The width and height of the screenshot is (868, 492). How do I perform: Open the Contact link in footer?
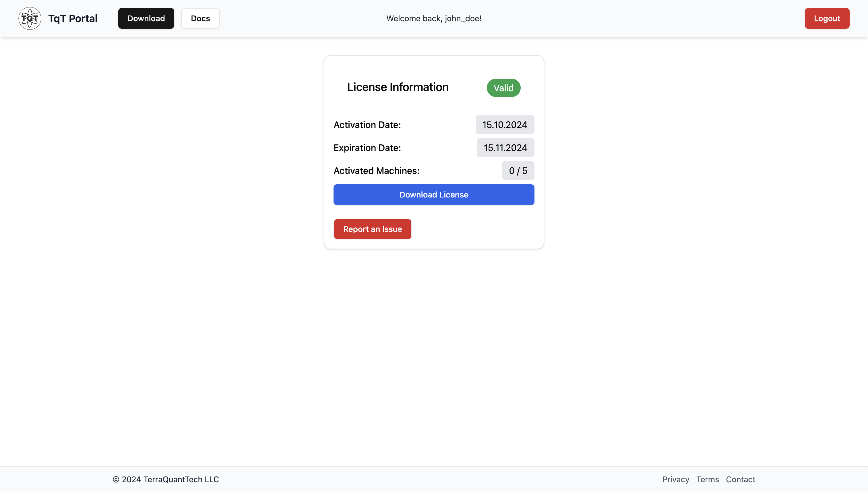point(740,479)
